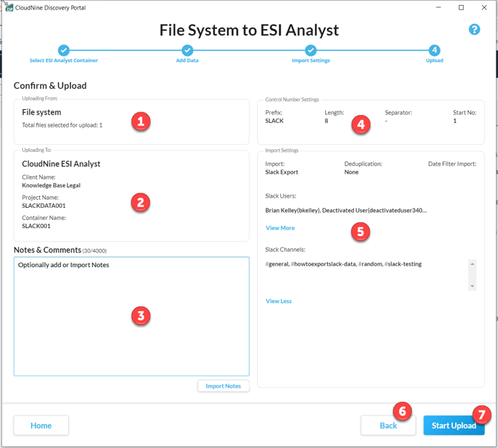The image size is (498, 448).
Task: Click the Slack Channels list text
Action: coord(343,264)
